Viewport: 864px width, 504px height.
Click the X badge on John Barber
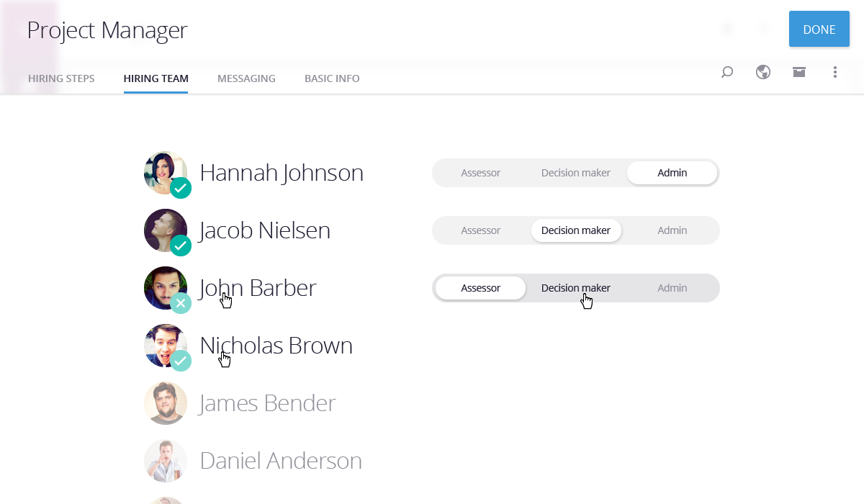[181, 303]
